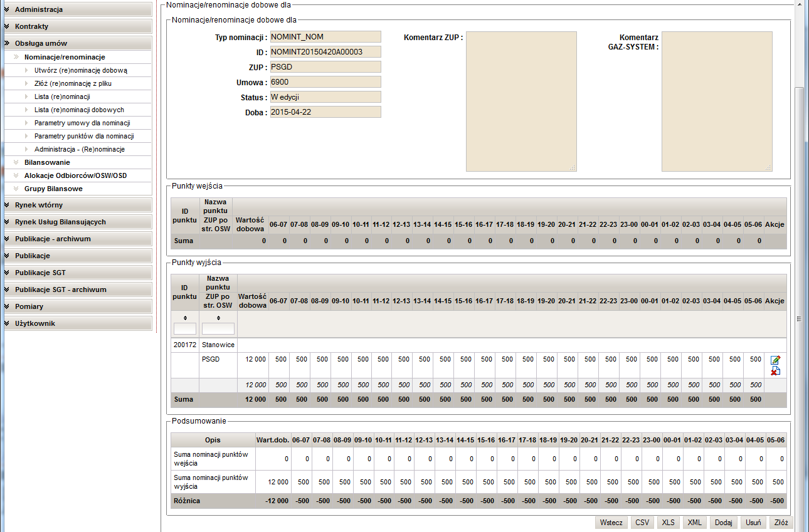The width and height of the screenshot is (809, 532).
Task: Edit the PSGD exit point row
Action: pos(776,360)
